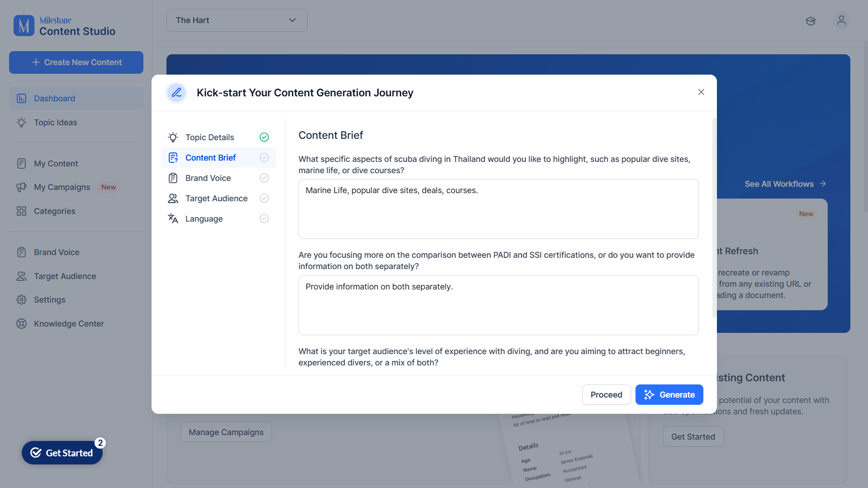The width and height of the screenshot is (868, 488).
Task: Expand The Hart property dropdown
Action: pyautogui.click(x=237, y=20)
